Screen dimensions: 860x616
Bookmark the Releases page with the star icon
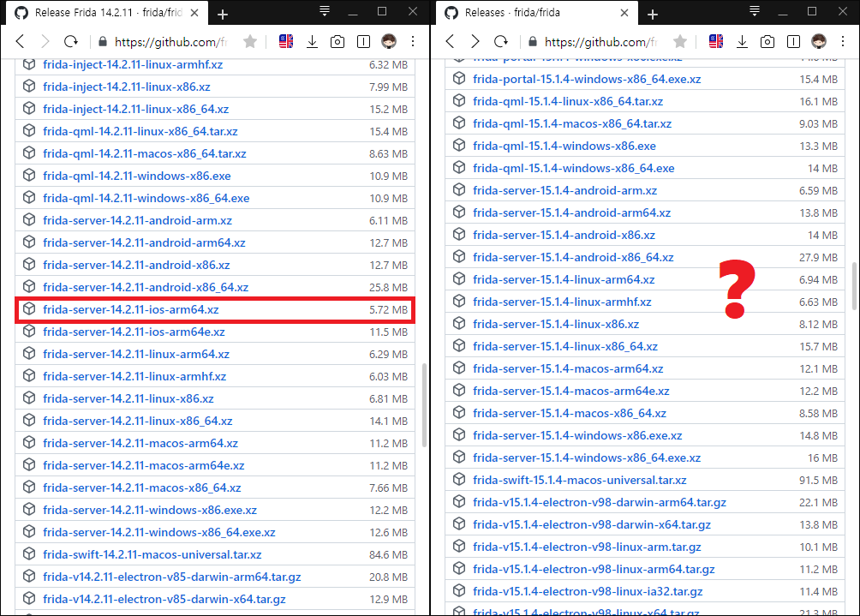click(x=680, y=41)
